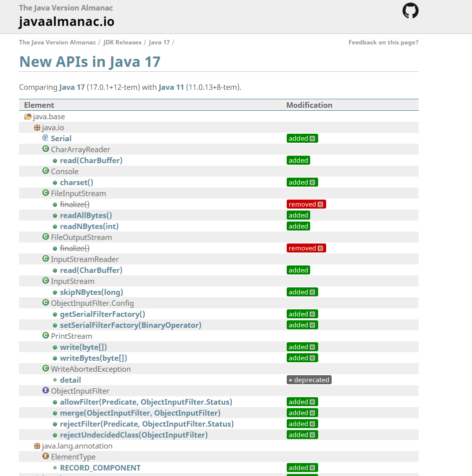The width and height of the screenshot is (472, 476).
Task: Click the field bullet beside detail
Action: 55,380
